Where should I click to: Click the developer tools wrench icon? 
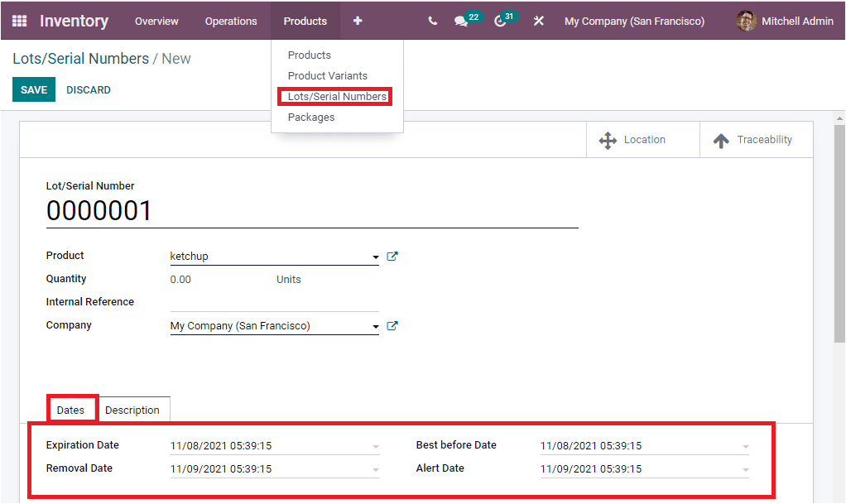tap(538, 21)
